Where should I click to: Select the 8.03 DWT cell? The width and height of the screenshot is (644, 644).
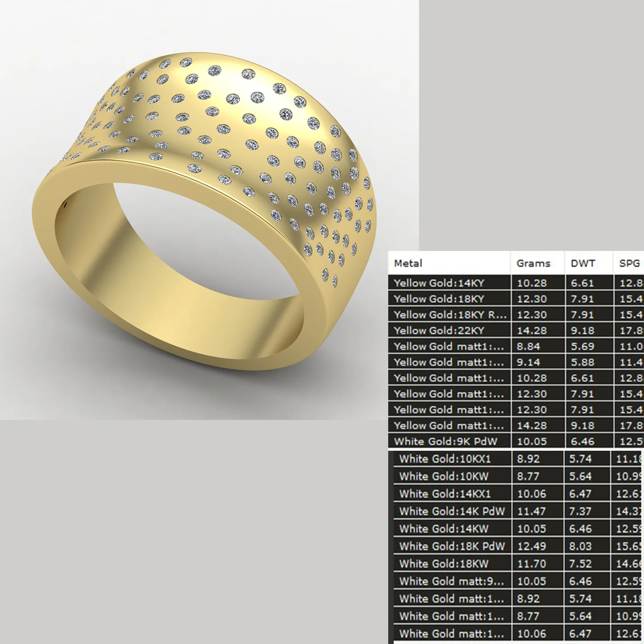(580, 546)
